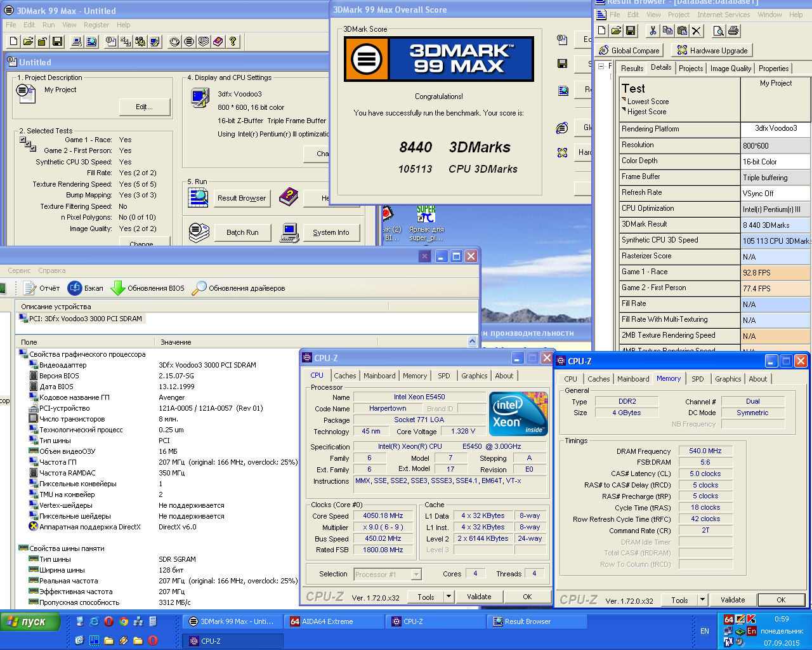Switch to Image Quality tab in Result Browser
The width and height of the screenshot is (812, 650).
point(731,69)
